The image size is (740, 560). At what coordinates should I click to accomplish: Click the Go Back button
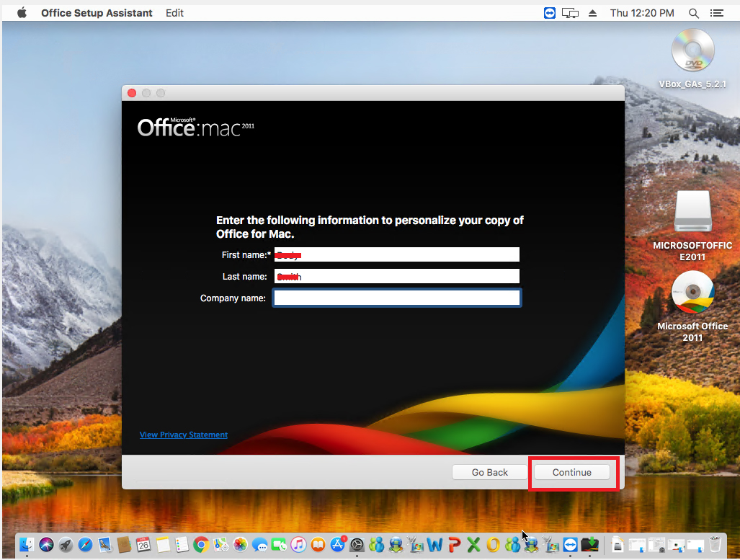point(490,472)
